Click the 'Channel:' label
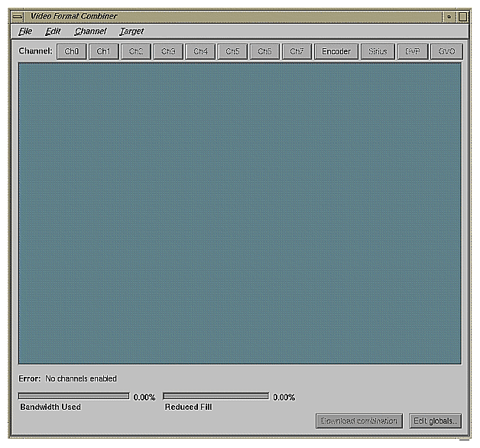The image size is (480, 448). click(x=35, y=50)
